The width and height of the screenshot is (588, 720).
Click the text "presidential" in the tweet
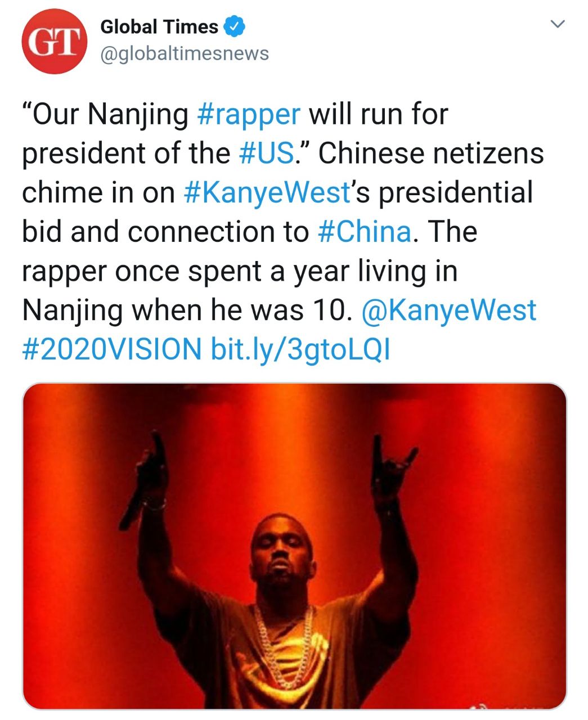455,192
